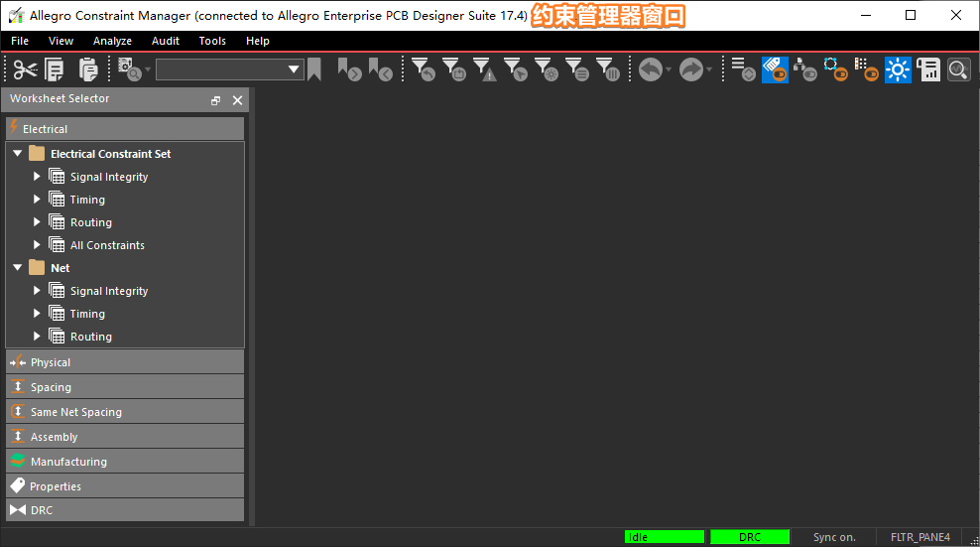The image size is (980, 547).
Task: Expand Signal Integrity under Net
Action: click(38, 291)
